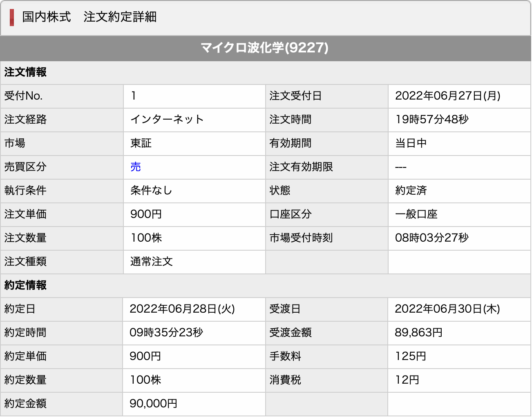Image resolution: width=532 pixels, height=418 pixels.
Task: Select the 100株 executed quantity value
Action: [x=145, y=380]
